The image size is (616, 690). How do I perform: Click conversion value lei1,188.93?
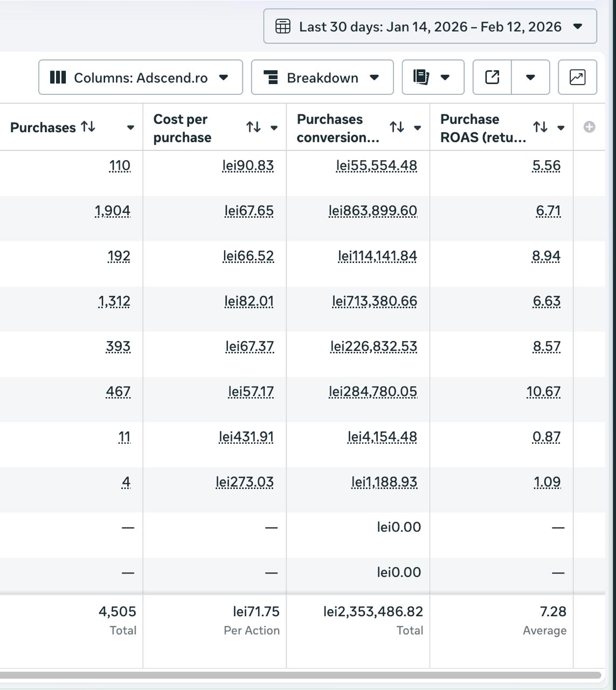click(x=384, y=482)
